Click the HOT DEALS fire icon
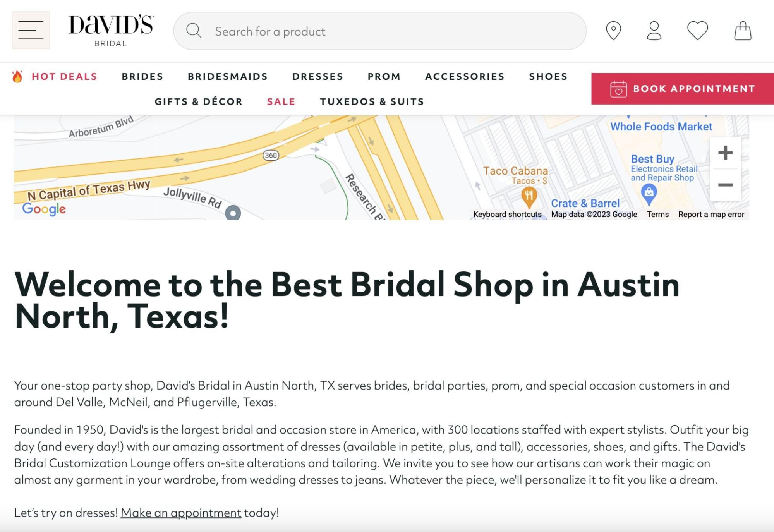Screen dimensions: 774x532 18,76
